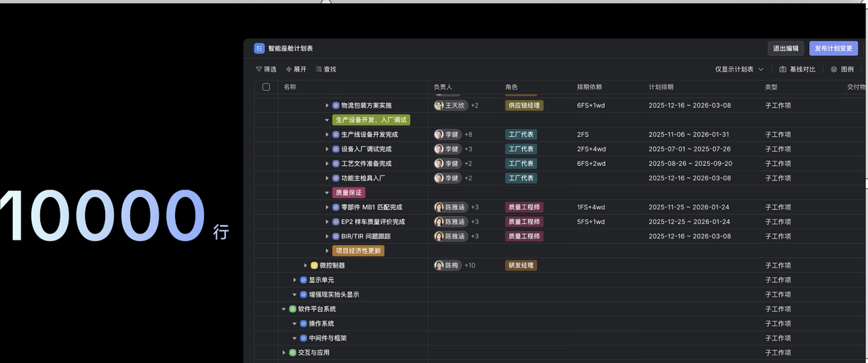
Task: Click 工厂代表 tag in 功能主检具入厂 row
Action: click(x=521, y=178)
